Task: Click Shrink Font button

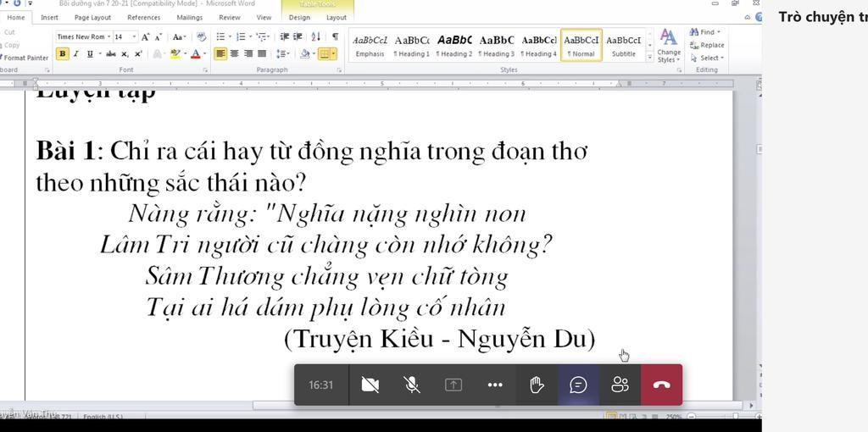Action: [x=158, y=37]
